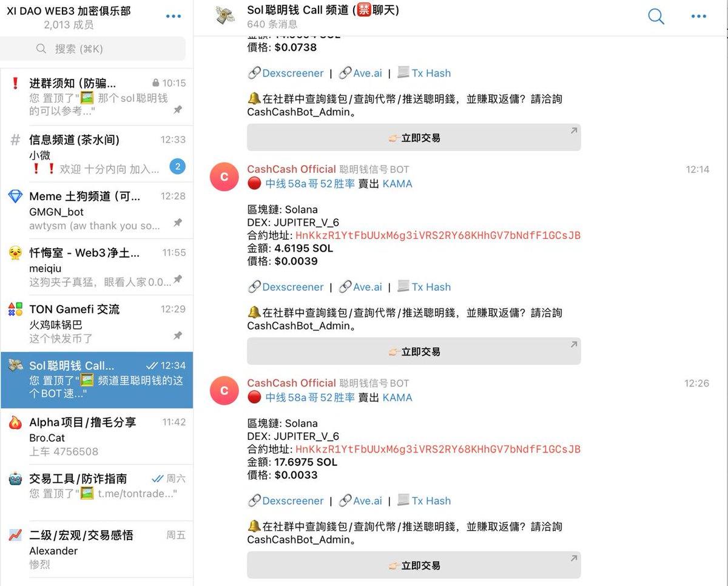Click the red exclamation icon of 进群须知
728x586 pixels.
pos(15,84)
